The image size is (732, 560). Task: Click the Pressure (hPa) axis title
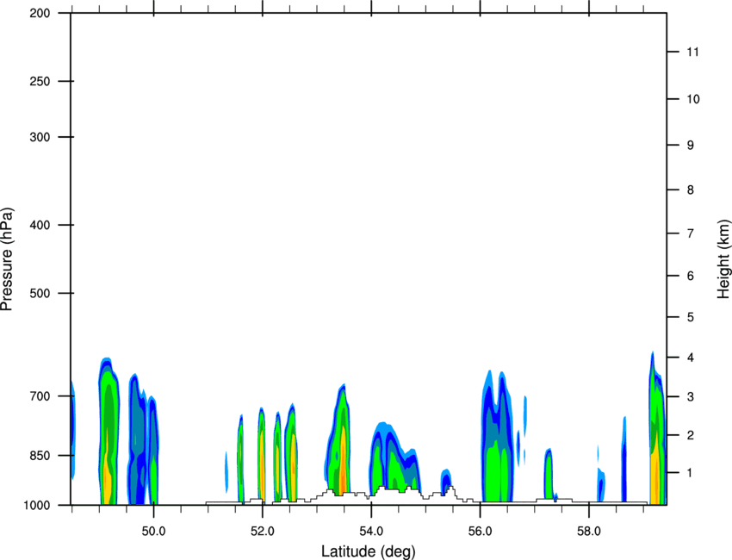click(7, 258)
